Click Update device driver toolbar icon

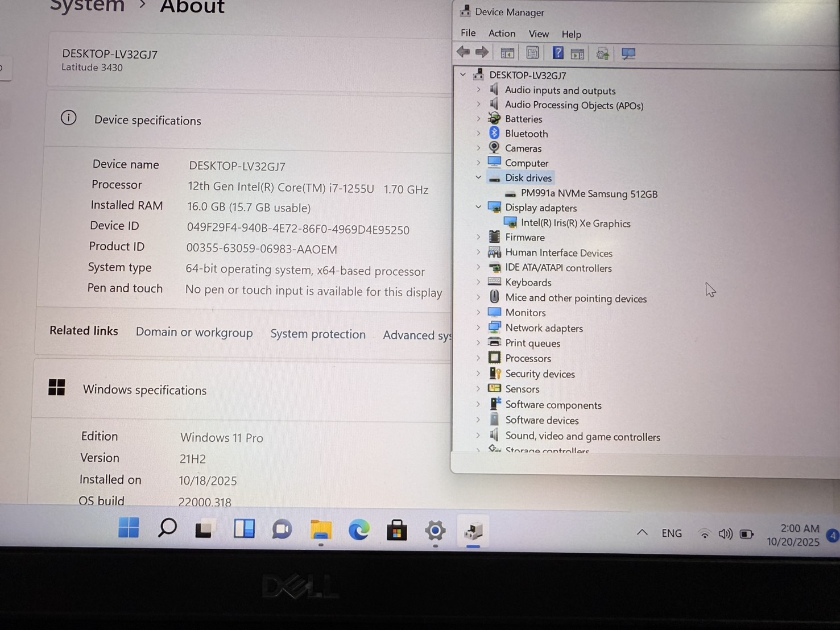[x=602, y=54]
